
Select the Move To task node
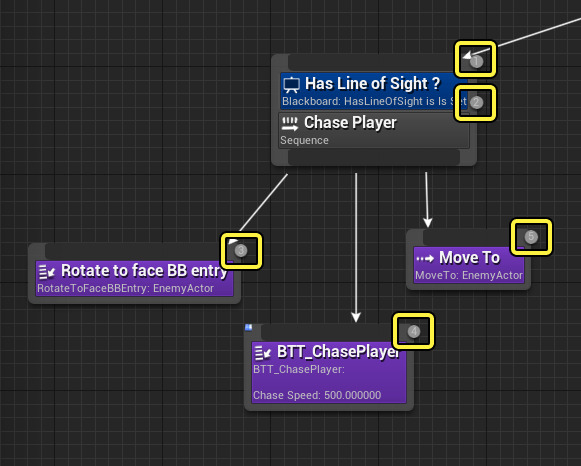(x=469, y=265)
